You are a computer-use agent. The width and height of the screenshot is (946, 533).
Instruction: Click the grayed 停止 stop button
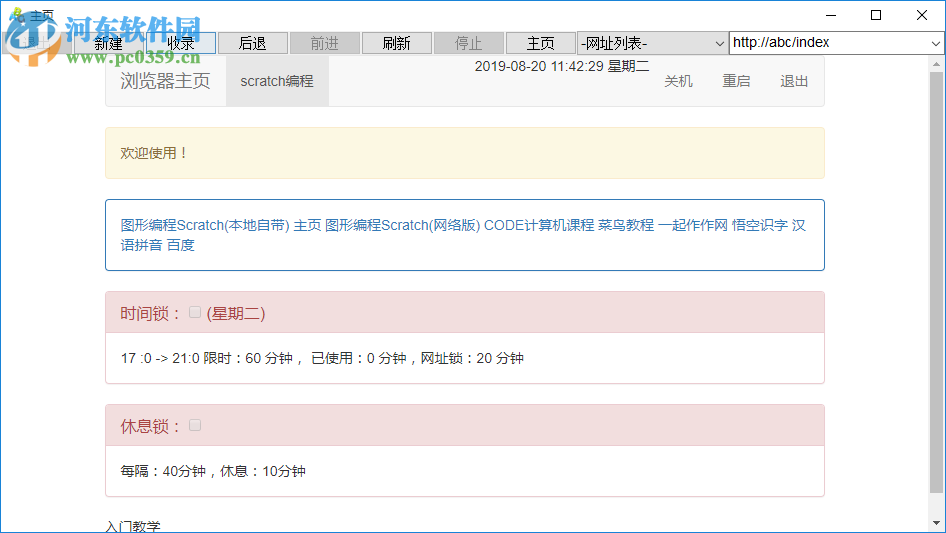pyautogui.click(x=469, y=43)
